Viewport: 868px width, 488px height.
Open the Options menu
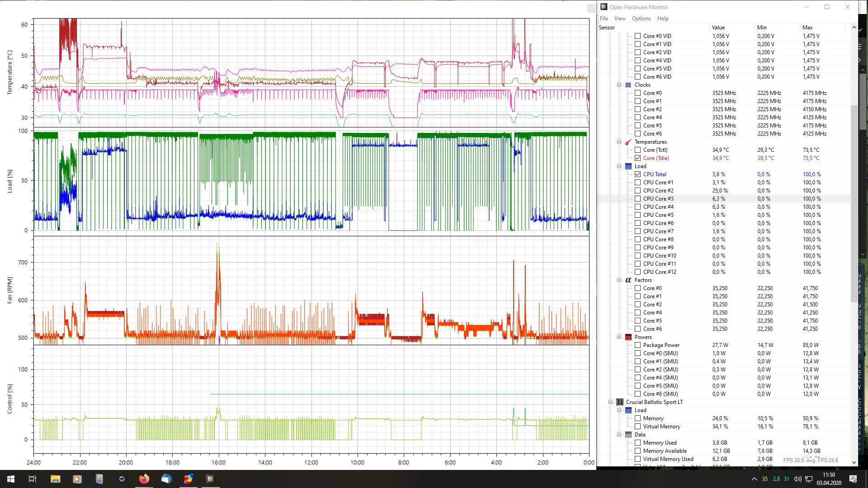[x=641, y=19]
